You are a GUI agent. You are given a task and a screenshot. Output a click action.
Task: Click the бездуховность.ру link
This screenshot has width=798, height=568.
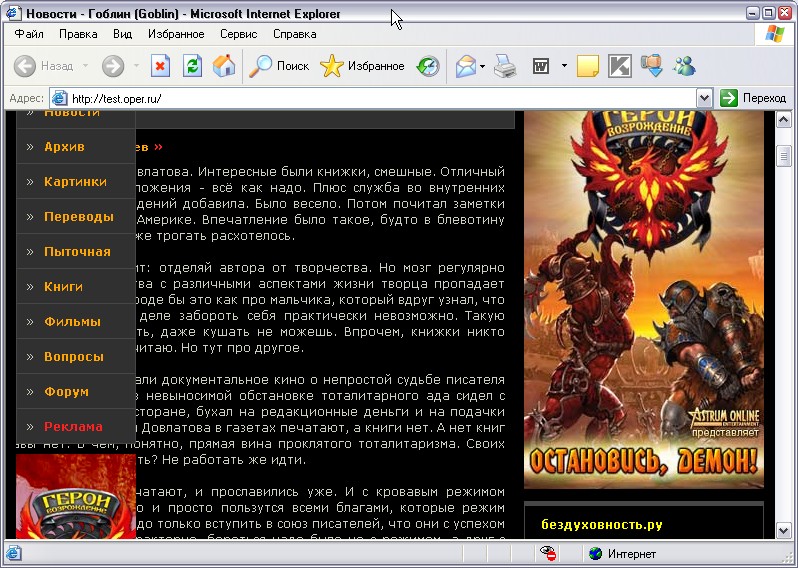[602, 525]
